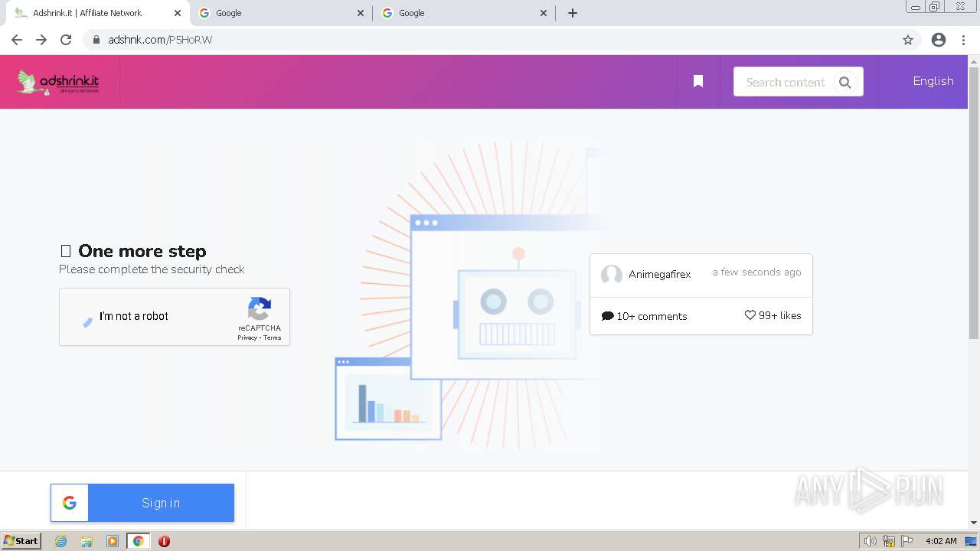
Task: Click the search magnifier icon
Action: 845,83
